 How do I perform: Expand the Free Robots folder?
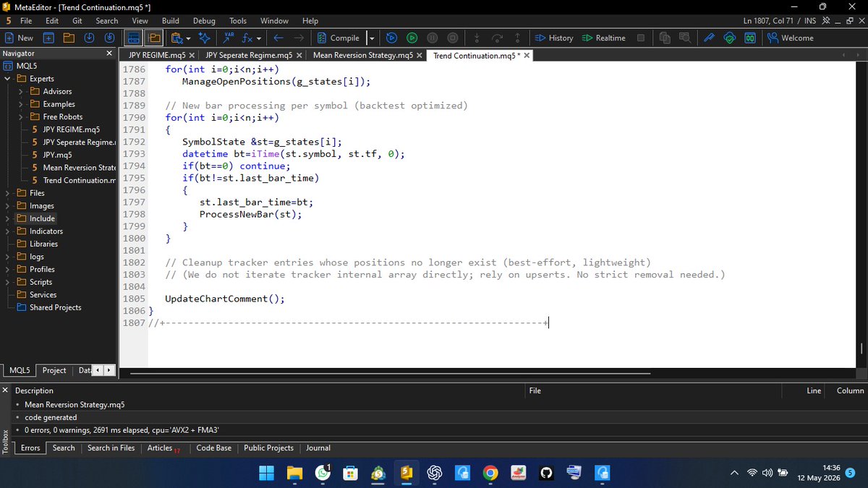(x=20, y=116)
